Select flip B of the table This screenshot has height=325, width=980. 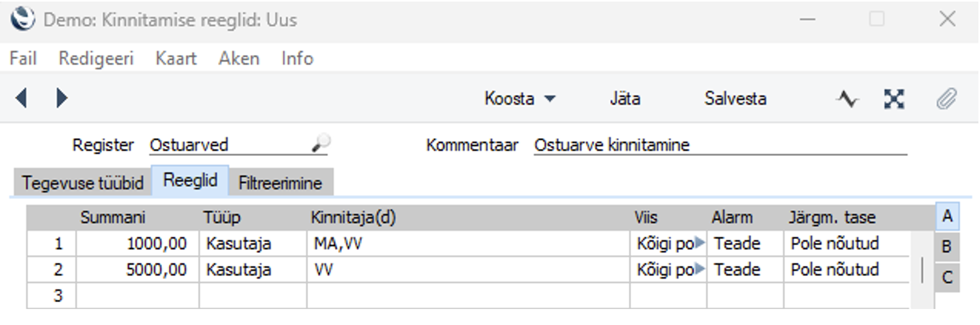click(x=947, y=247)
